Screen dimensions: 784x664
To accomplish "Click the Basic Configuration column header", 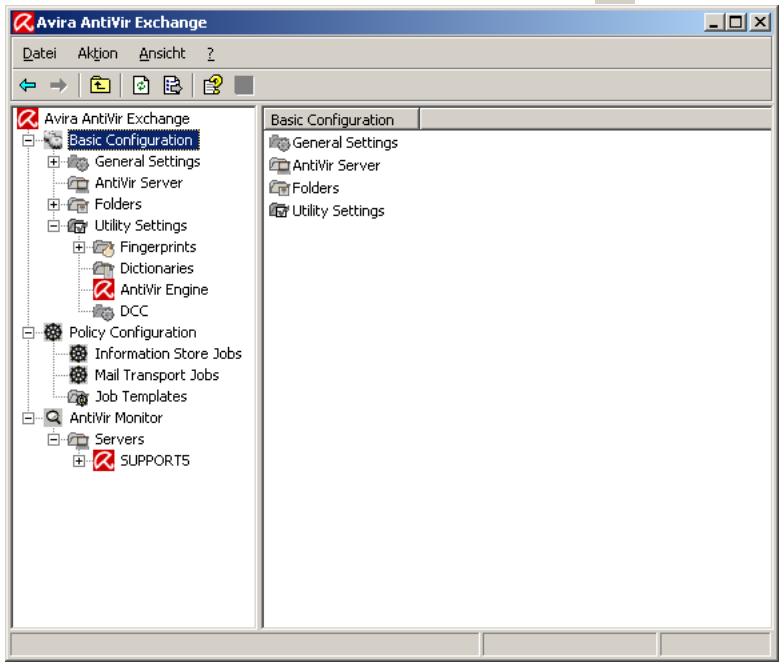I will coord(342,120).
